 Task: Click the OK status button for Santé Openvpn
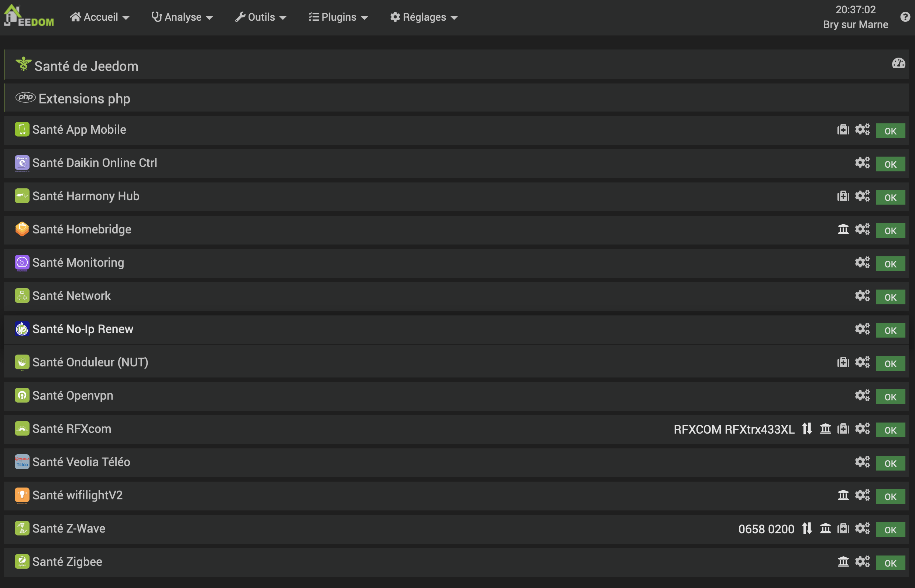point(890,397)
